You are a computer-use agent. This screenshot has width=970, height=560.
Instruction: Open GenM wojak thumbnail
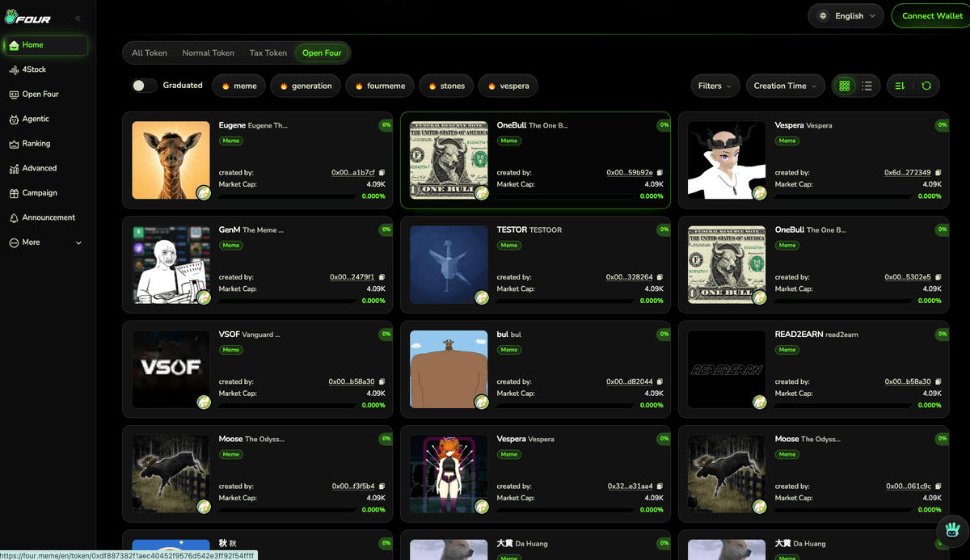(171, 264)
